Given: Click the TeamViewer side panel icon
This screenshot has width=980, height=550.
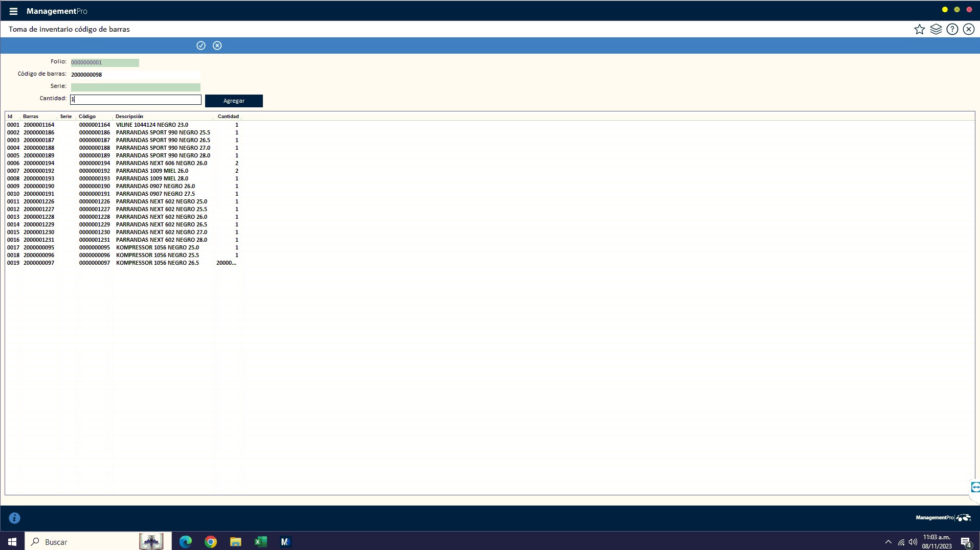Looking at the screenshot, I should coord(975,487).
